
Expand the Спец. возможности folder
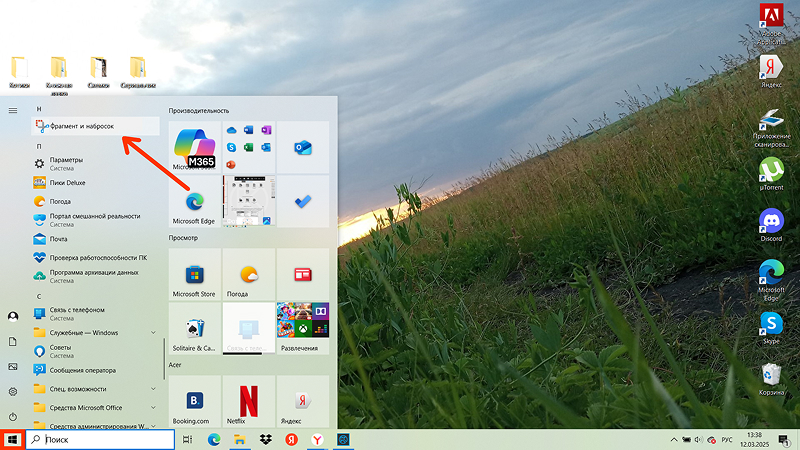(x=95, y=389)
